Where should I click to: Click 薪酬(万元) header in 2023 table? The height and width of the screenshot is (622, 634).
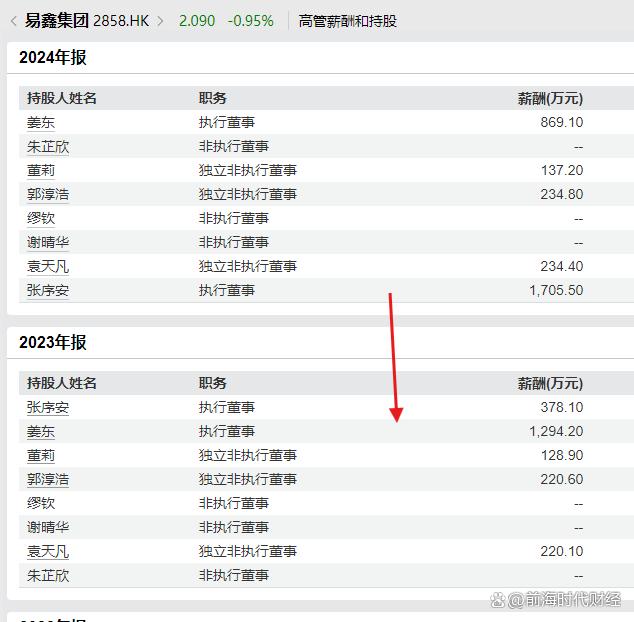coord(550,383)
